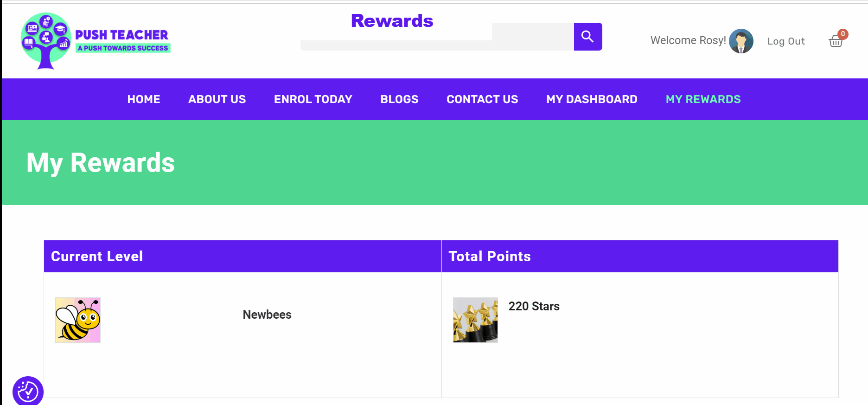
Task: Open the shopping cart icon
Action: [x=836, y=42]
